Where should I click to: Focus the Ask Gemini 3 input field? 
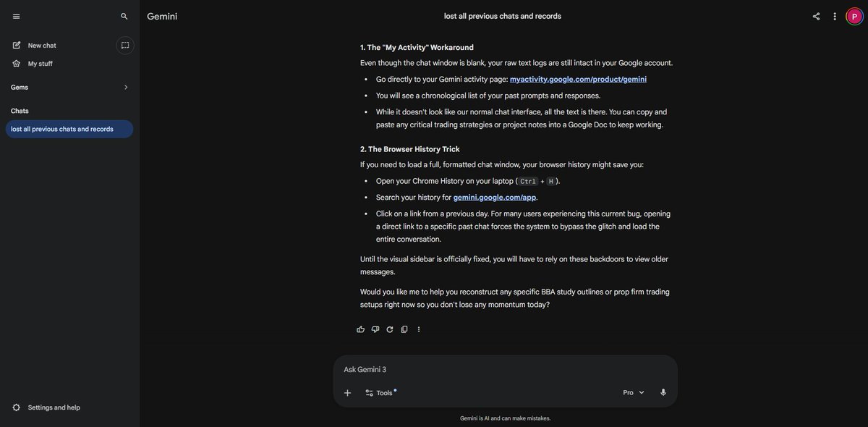tap(505, 370)
